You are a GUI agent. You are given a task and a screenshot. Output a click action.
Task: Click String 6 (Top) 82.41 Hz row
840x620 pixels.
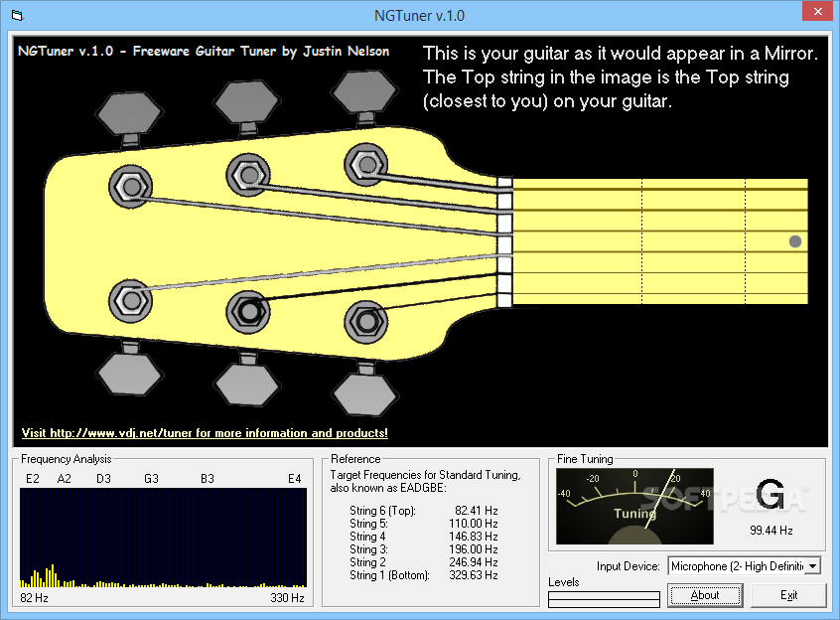[x=424, y=511]
